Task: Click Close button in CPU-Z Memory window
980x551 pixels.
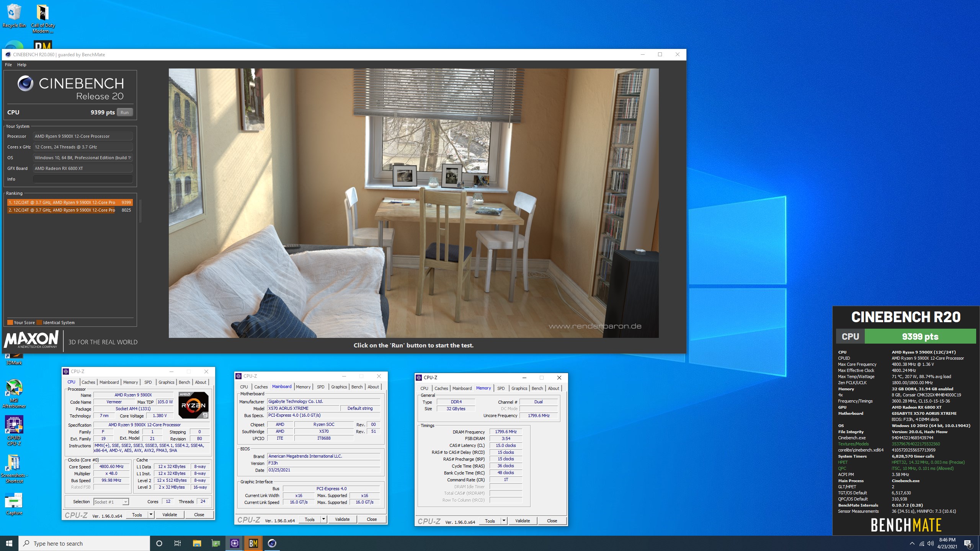Action: 552,521
